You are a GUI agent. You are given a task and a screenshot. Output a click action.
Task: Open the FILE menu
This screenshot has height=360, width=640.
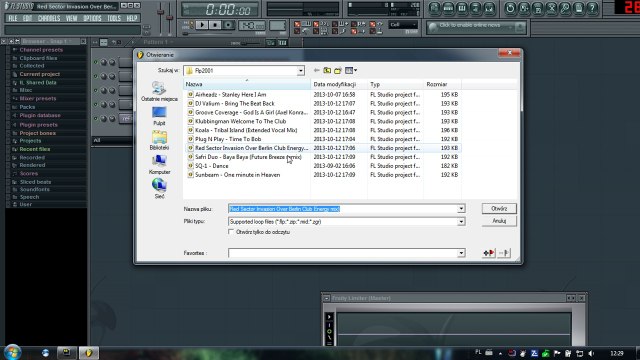[13, 18]
